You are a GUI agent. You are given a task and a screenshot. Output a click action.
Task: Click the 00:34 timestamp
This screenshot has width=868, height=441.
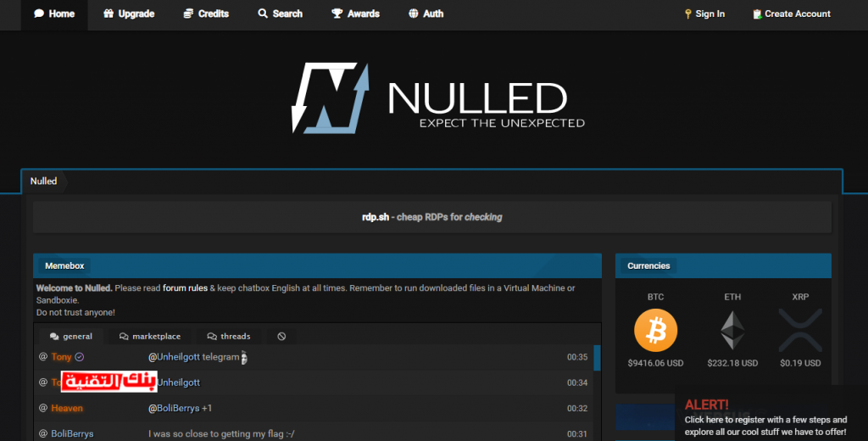[x=576, y=382]
